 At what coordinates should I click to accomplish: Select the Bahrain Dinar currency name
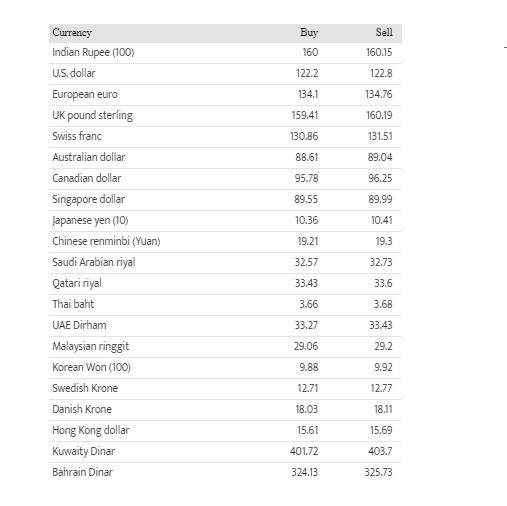[x=82, y=472]
